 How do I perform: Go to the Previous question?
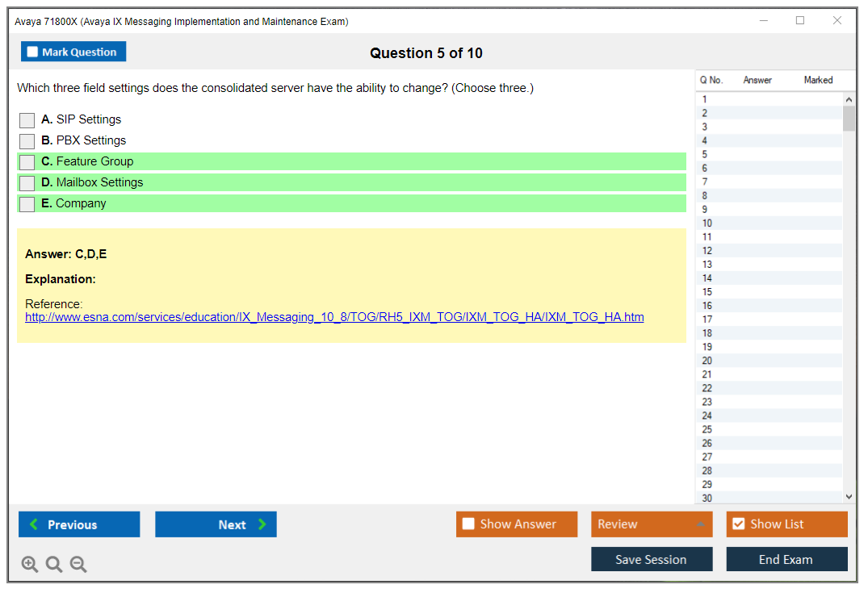(79, 524)
